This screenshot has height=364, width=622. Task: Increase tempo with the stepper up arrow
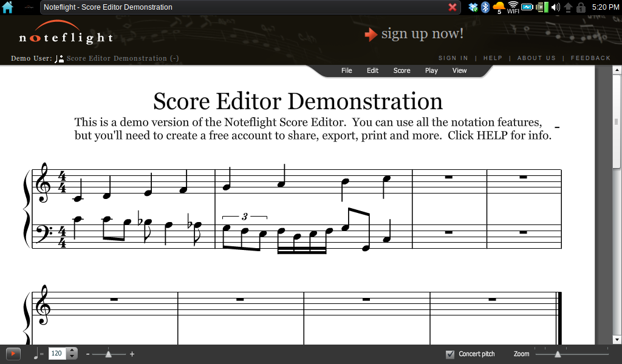72,351
